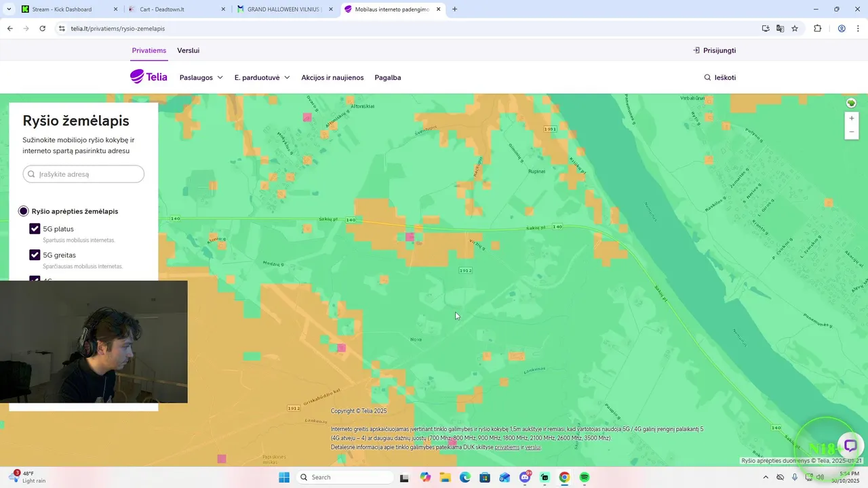Zoom out the map with minus button

click(x=852, y=132)
